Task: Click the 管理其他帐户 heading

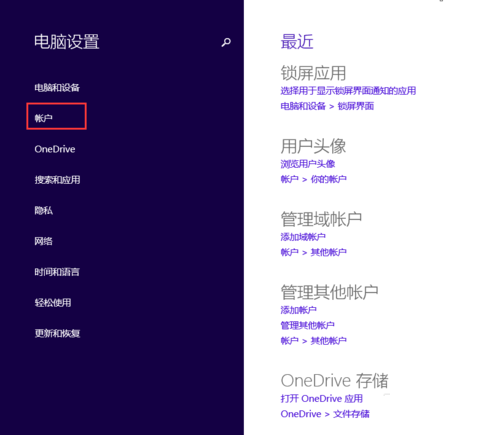Action: 329,292
